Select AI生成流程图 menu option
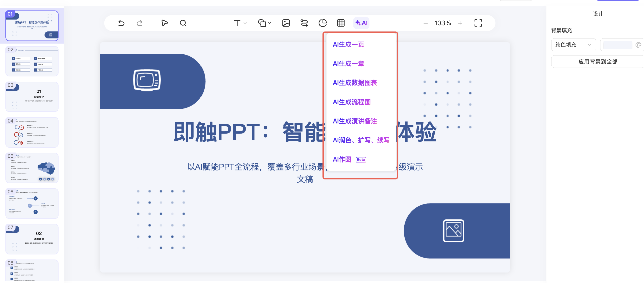This screenshot has height=283, width=644. pos(351,102)
